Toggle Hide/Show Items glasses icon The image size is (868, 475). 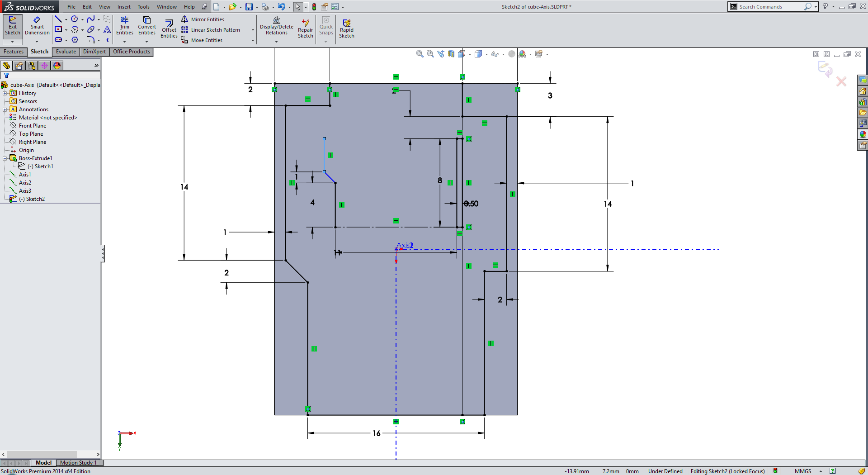[x=495, y=54]
